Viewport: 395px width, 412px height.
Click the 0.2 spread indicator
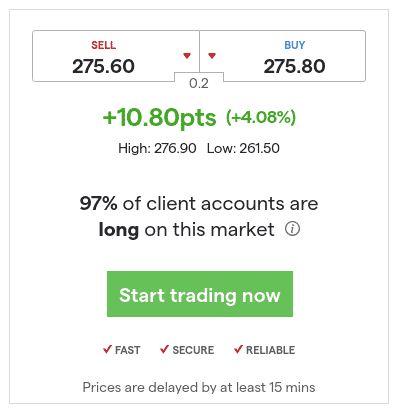point(199,83)
